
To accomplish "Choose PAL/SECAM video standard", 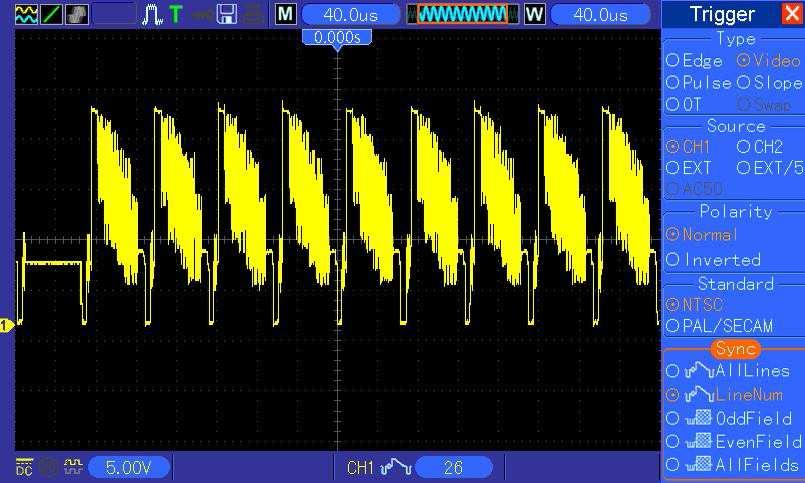I will pyautogui.click(x=719, y=326).
